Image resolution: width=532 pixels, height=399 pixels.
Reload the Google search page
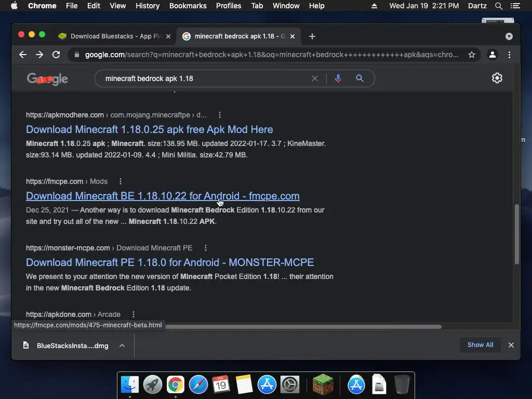click(56, 55)
